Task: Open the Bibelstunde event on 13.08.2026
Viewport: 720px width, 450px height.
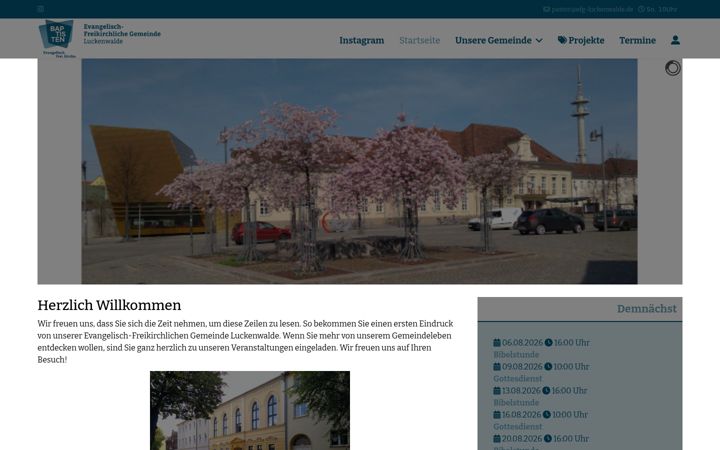Action: coord(516,402)
